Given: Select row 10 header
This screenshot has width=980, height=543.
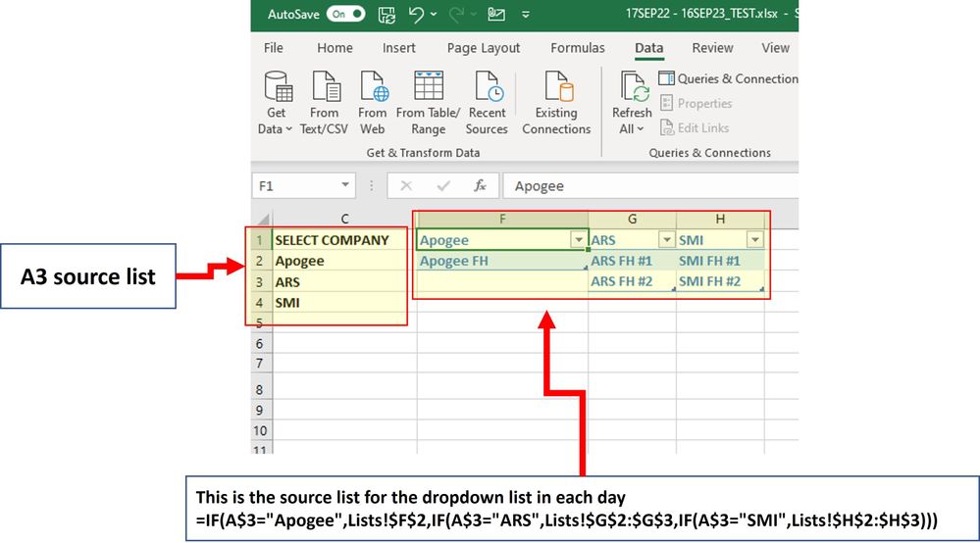Looking at the screenshot, I should [262, 430].
